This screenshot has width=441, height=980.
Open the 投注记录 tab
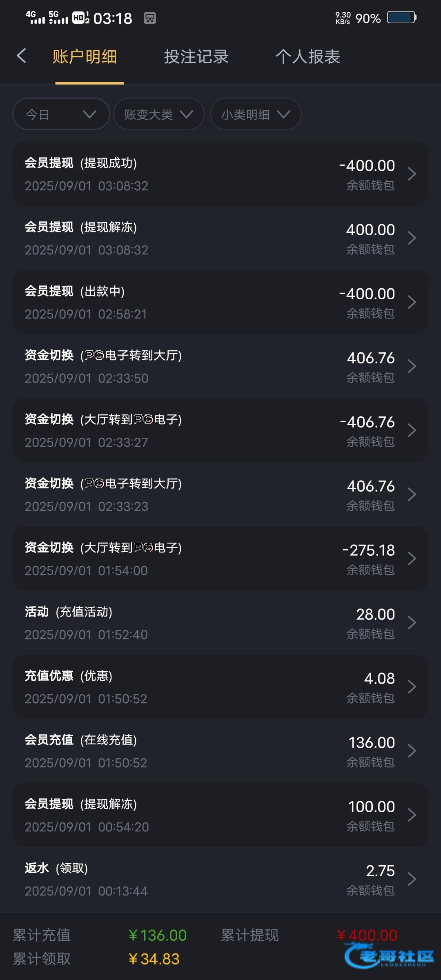196,57
